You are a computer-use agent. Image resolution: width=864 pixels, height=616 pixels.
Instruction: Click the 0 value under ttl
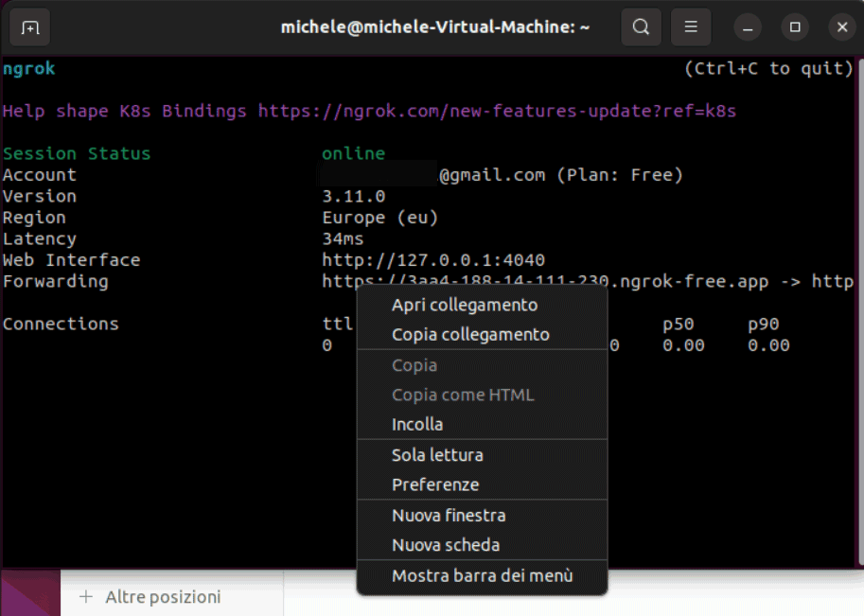point(327,345)
